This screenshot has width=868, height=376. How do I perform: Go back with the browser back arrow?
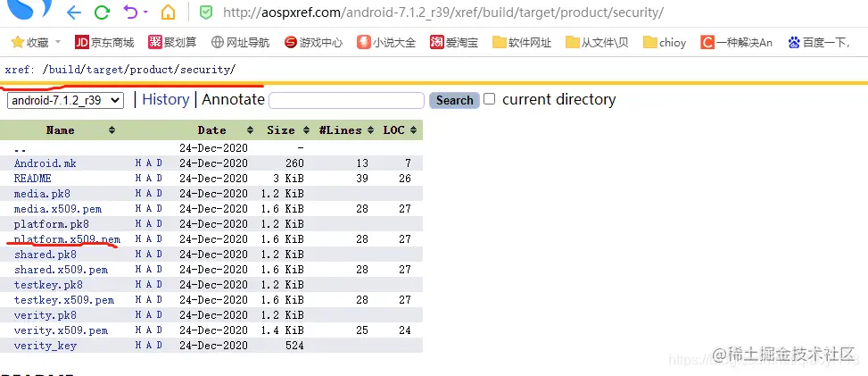(73, 13)
